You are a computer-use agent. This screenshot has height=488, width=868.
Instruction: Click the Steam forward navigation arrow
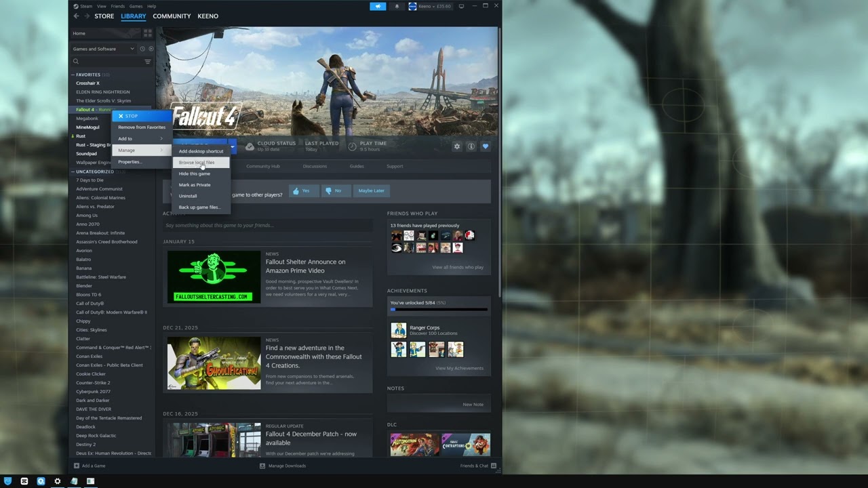point(86,16)
